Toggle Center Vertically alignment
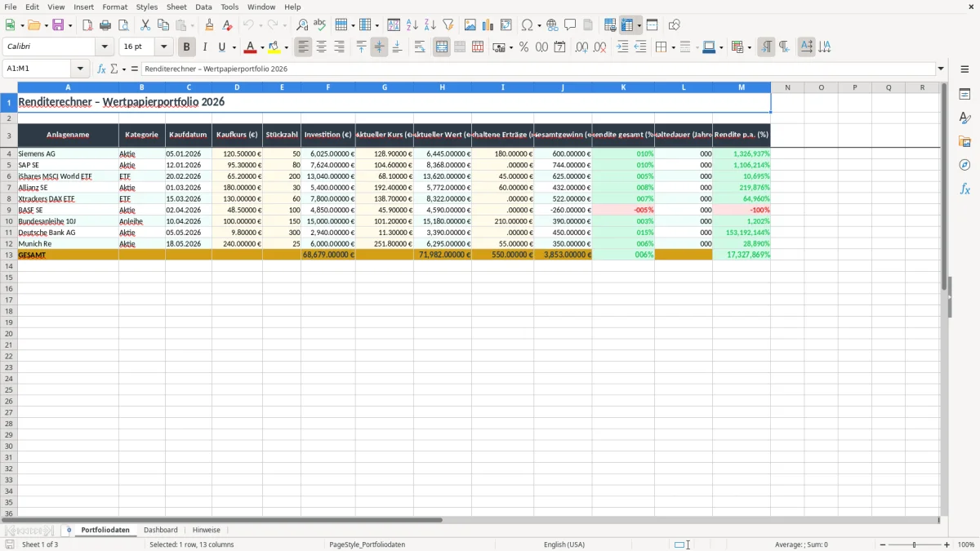Viewport: 980px width, 551px height. [x=379, y=47]
